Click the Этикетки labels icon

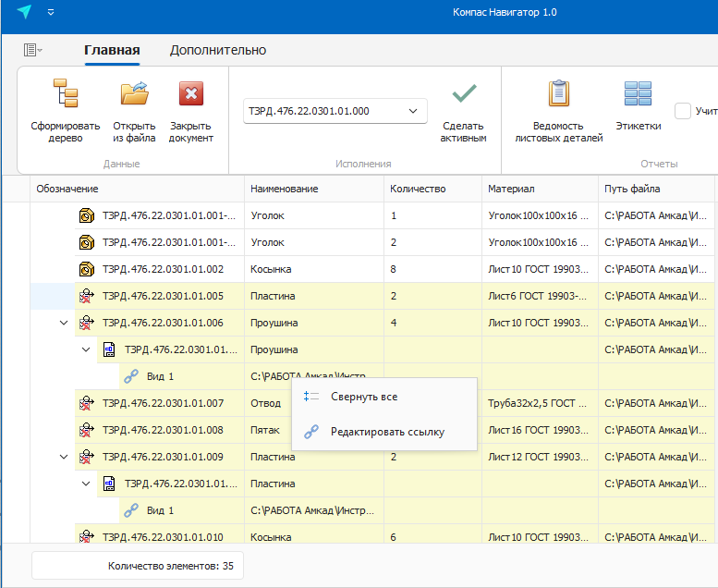click(638, 94)
